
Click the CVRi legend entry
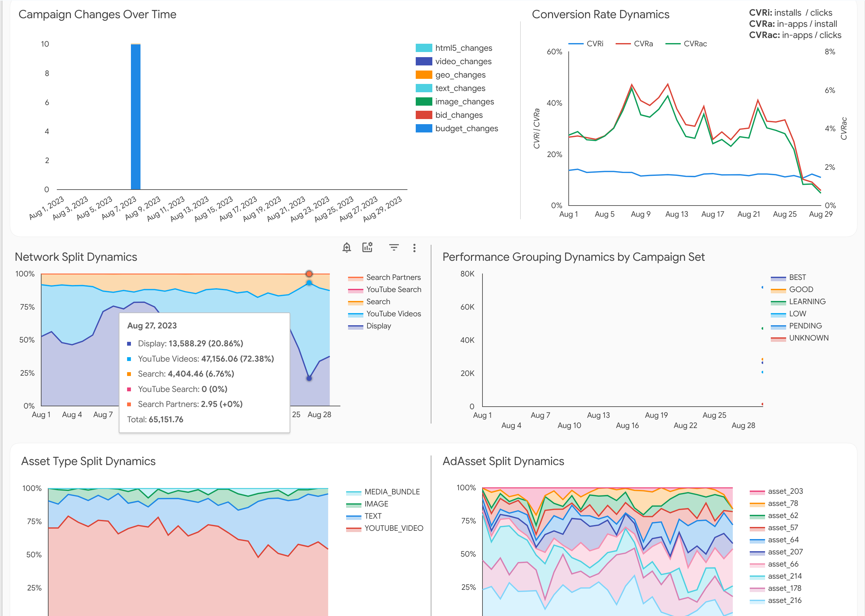click(x=595, y=44)
